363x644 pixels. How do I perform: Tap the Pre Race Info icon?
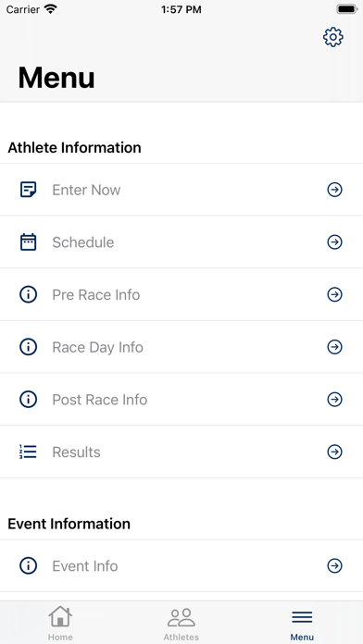pyautogui.click(x=29, y=294)
